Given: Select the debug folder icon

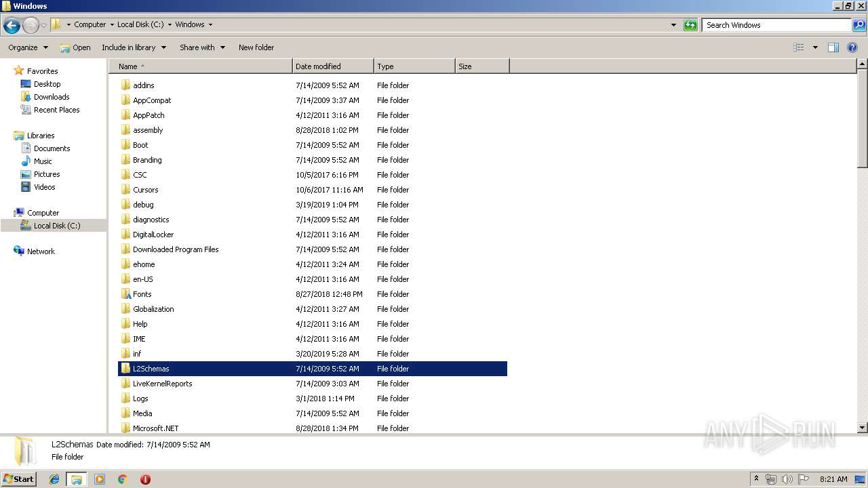Looking at the screenshot, I should point(125,205).
